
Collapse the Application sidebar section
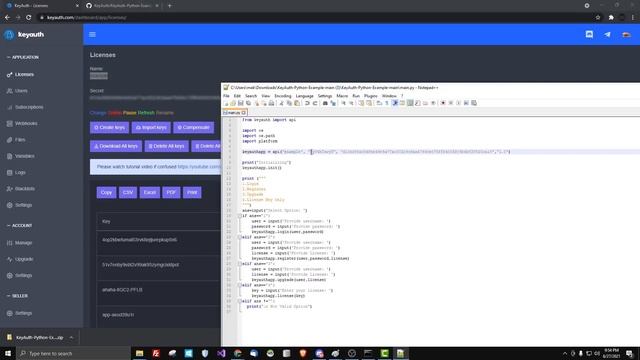23,57
